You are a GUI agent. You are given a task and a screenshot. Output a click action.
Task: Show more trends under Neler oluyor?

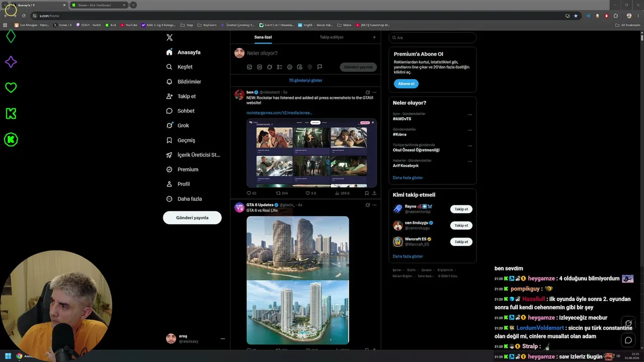[408, 178]
